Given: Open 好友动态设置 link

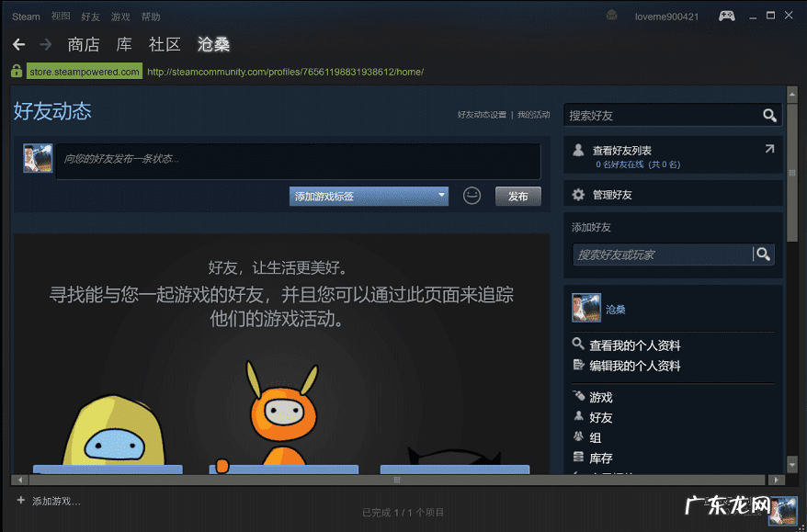Looking at the screenshot, I should tap(482, 115).
